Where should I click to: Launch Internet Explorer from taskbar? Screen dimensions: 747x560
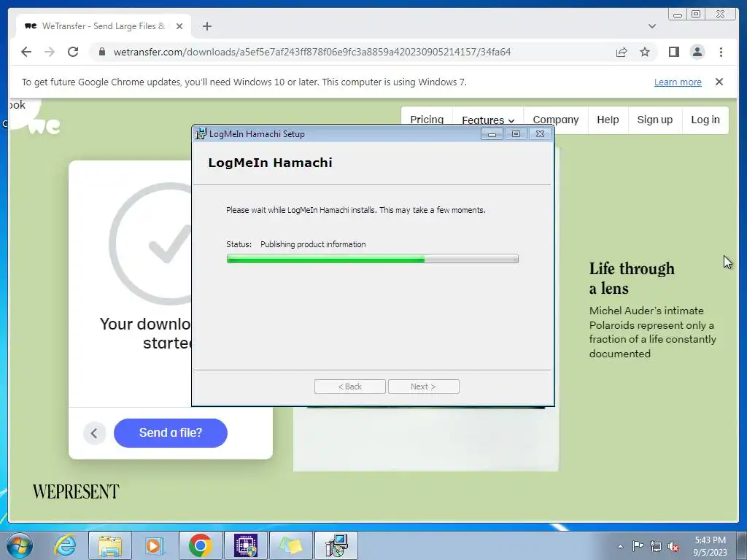point(65,545)
